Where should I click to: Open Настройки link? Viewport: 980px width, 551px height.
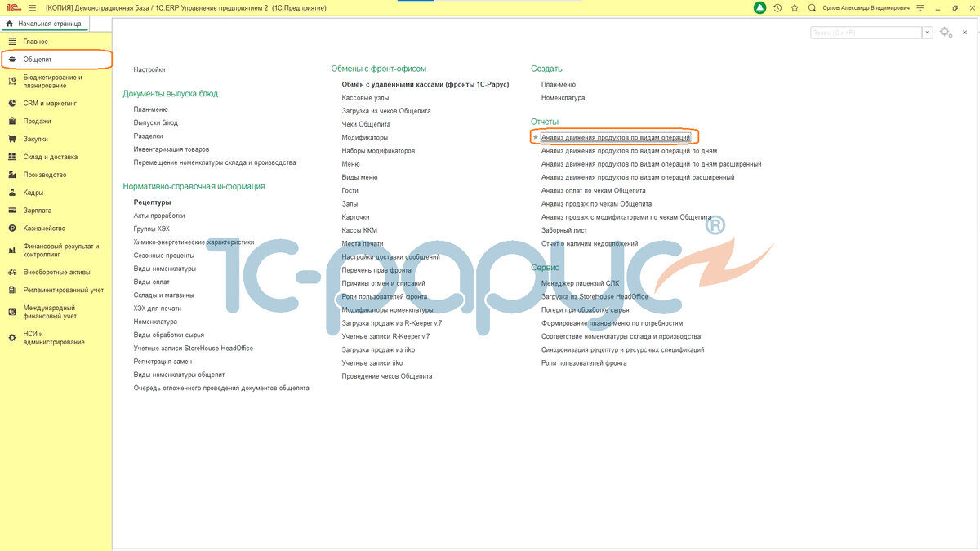coord(149,70)
